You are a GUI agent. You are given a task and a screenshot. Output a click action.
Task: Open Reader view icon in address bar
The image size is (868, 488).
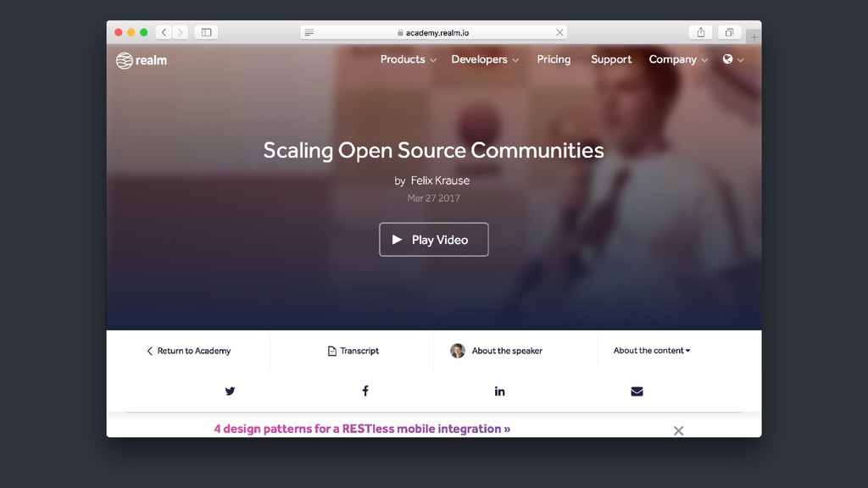point(309,33)
